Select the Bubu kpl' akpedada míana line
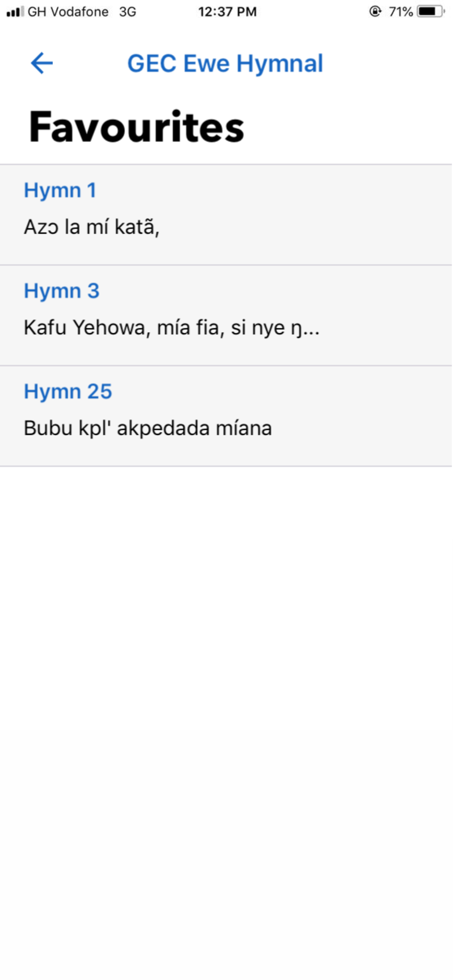453x980 pixels. [x=148, y=428]
